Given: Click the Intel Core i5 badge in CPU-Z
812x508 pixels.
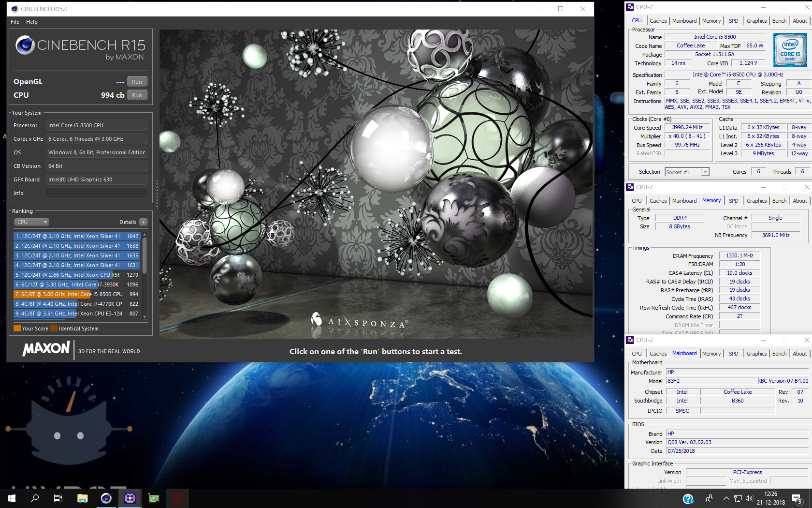Looking at the screenshot, I should [790, 50].
